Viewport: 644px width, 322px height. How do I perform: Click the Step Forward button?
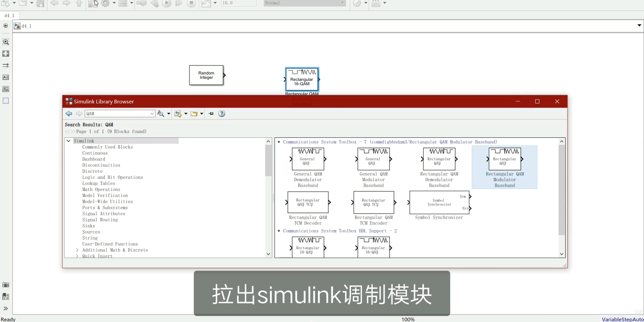coord(179,3)
